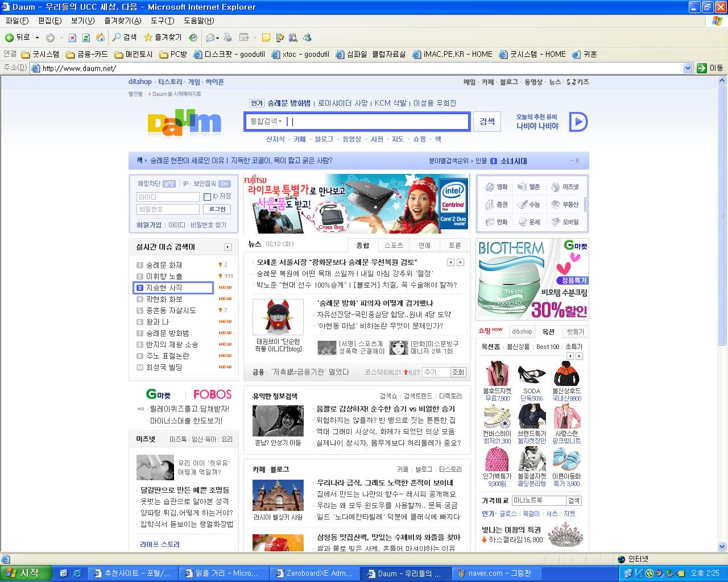Refresh the page with the green arrows icon
The width and height of the screenshot is (728, 582).
click(x=86, y=38)
